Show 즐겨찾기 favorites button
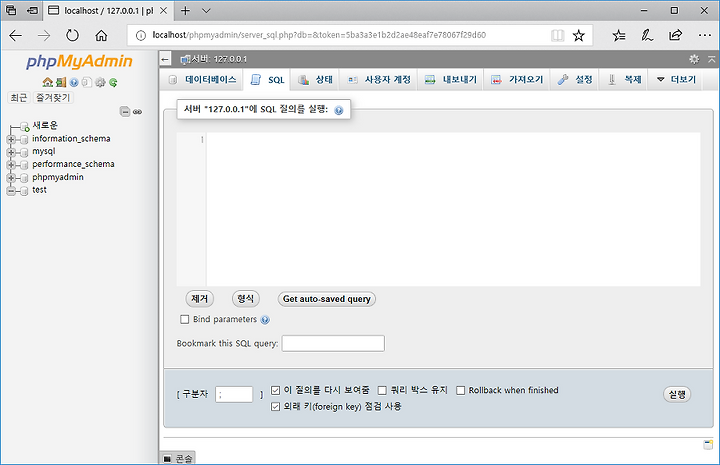The width and height of the screenshot is (720, 465). tap(53, 98)
